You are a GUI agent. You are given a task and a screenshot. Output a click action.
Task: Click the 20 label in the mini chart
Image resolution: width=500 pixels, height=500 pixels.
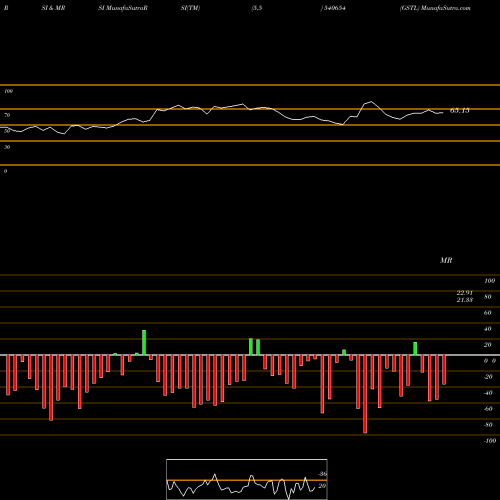coord(322,486)
